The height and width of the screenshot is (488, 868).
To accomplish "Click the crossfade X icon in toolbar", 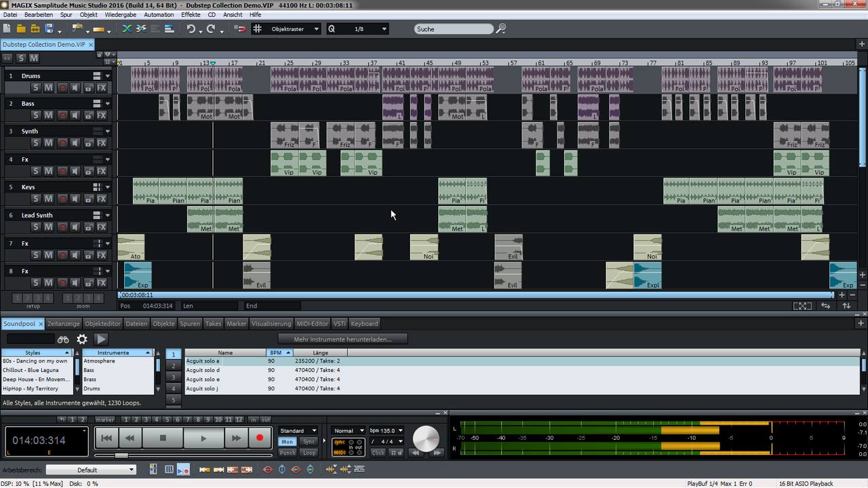I will (127, 29).
